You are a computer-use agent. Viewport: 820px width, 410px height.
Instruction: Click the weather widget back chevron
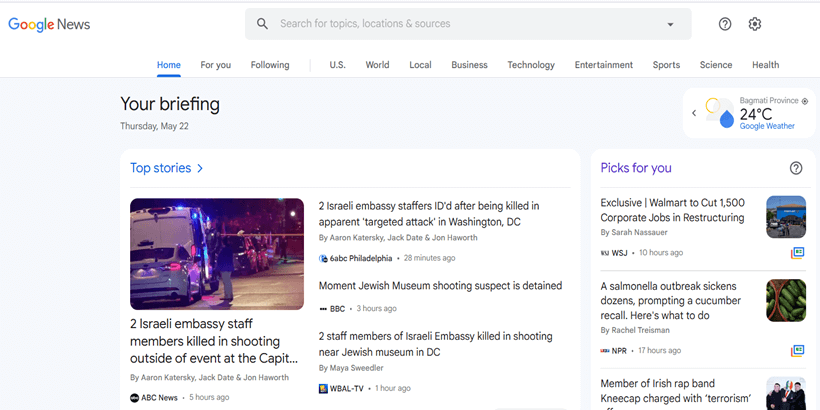click(694, 113)
